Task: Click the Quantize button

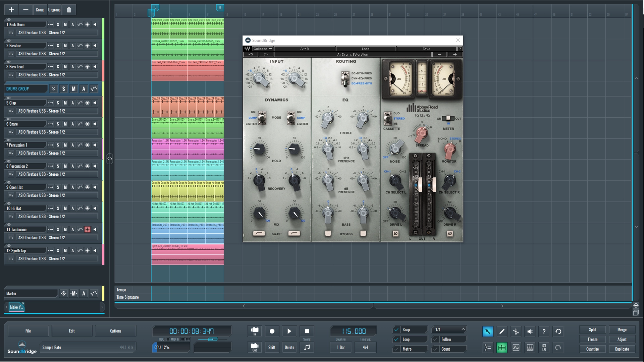Action: pos(592,349)
